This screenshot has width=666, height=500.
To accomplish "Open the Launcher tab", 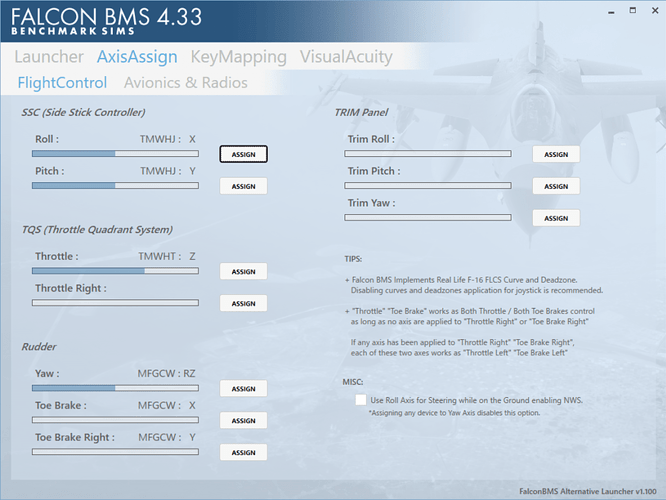I will (49, 57).
